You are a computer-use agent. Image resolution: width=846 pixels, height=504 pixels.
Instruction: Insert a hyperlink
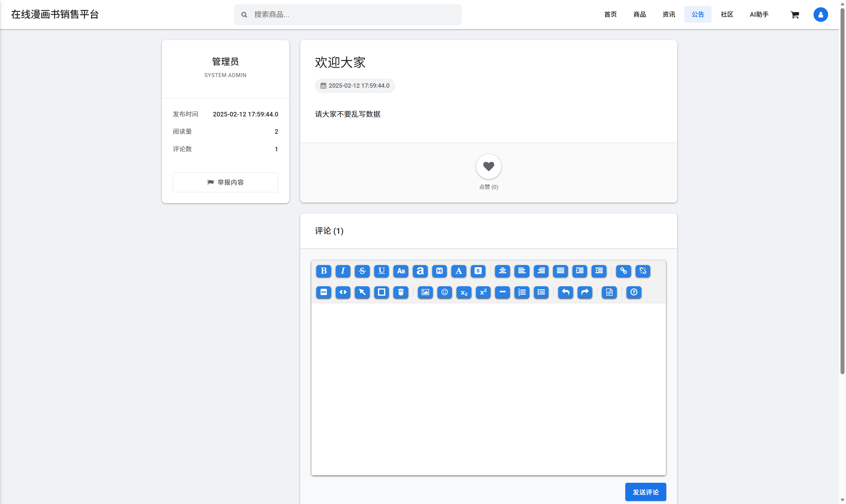tap(623, 271)
